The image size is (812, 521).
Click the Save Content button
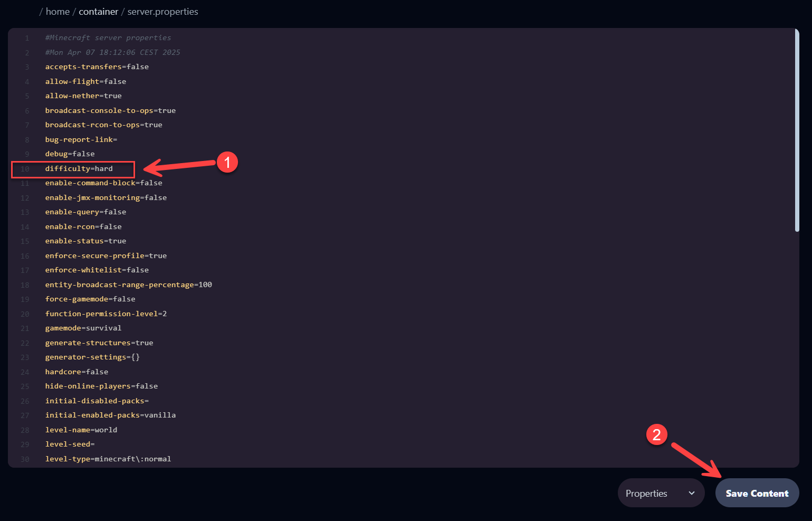coord(757,493)
